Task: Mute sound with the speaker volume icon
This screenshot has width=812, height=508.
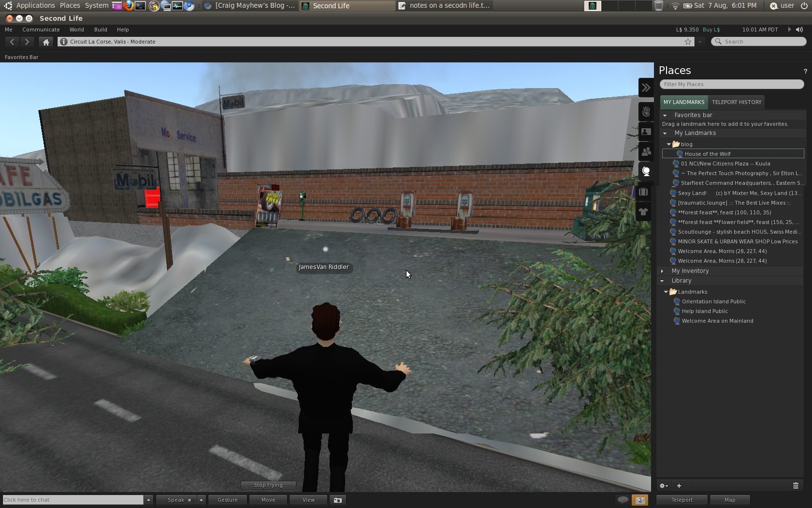Action: (x=799, y=30)
